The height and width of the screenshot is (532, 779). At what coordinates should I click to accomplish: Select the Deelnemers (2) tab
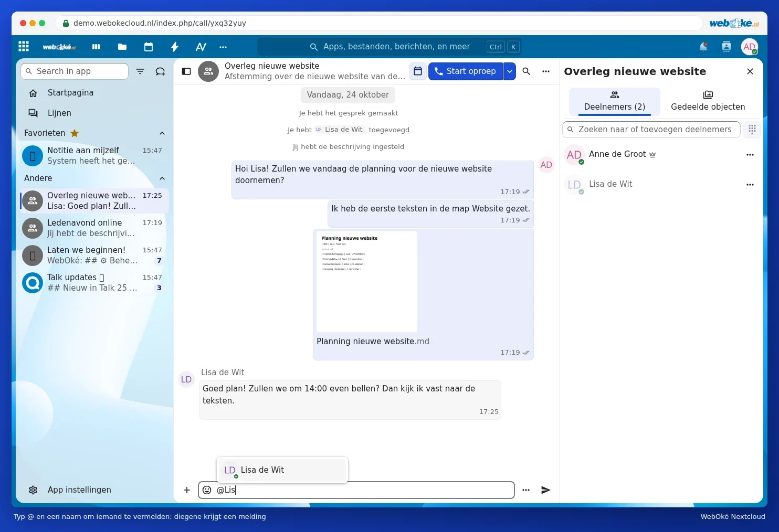click(615, 101)
